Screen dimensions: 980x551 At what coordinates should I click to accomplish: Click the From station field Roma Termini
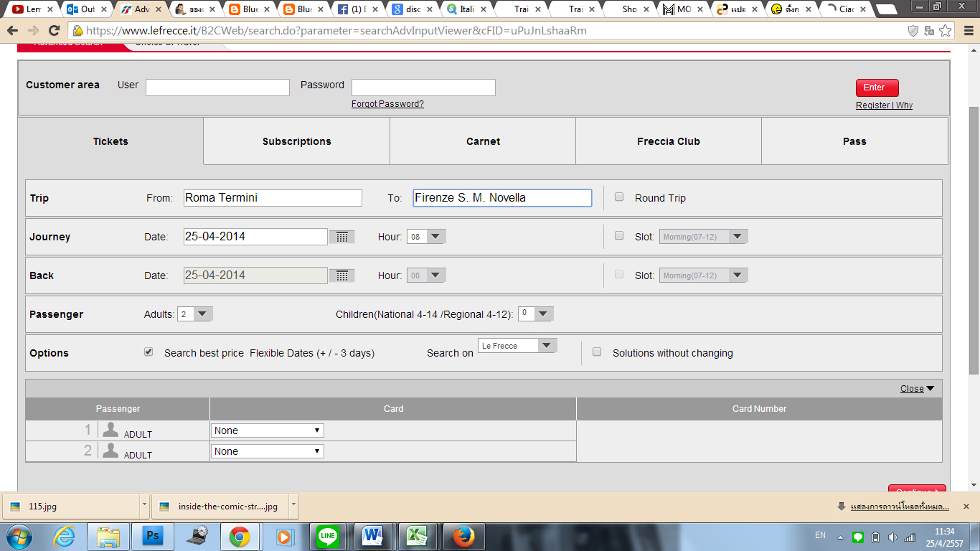tap(273, 198)
